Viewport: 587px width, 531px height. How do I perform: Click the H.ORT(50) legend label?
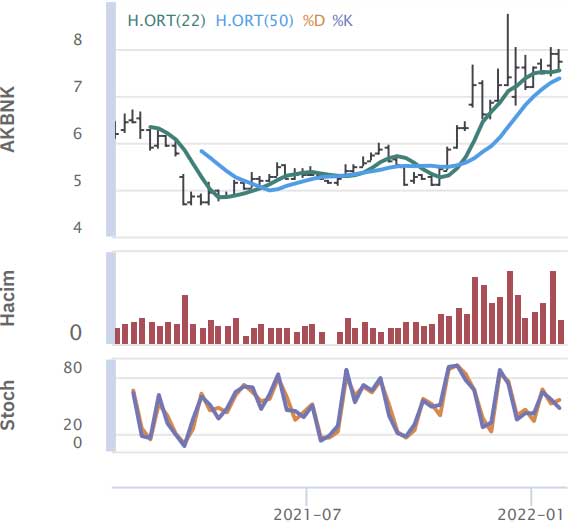[255, 21]
